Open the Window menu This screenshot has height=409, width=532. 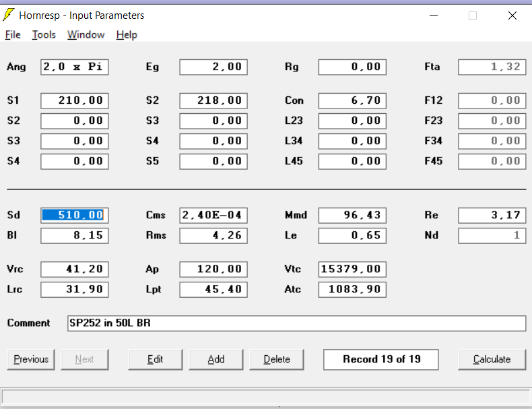[86, 34]
